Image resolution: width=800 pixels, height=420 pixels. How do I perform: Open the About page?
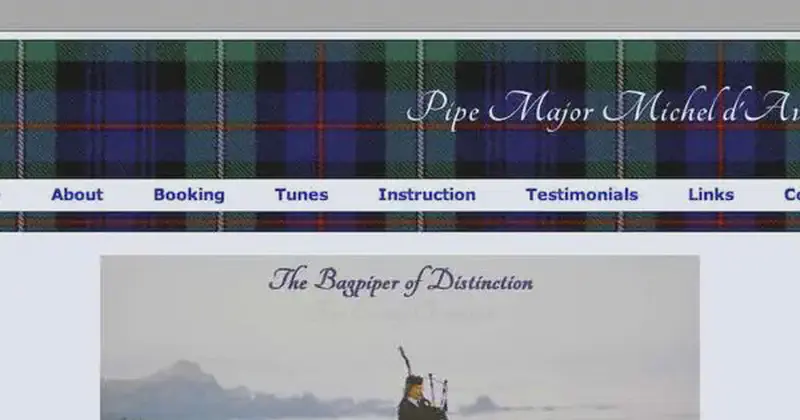click(77, 194)
